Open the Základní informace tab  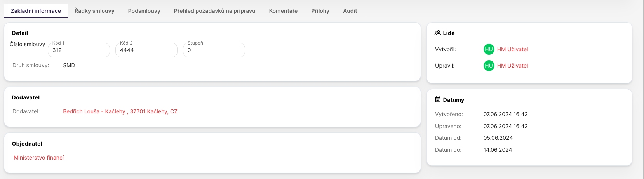[36, 11]
